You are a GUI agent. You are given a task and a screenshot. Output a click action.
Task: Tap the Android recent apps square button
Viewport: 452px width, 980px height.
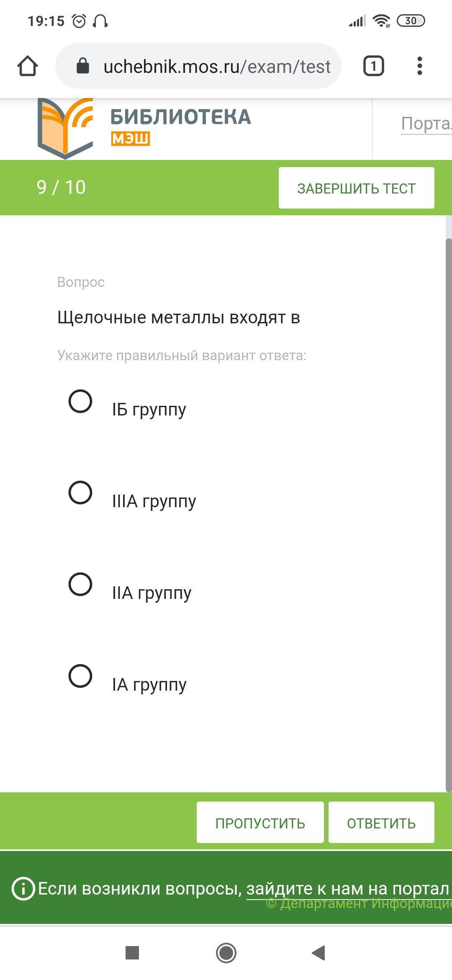click(x=132, y=953)
